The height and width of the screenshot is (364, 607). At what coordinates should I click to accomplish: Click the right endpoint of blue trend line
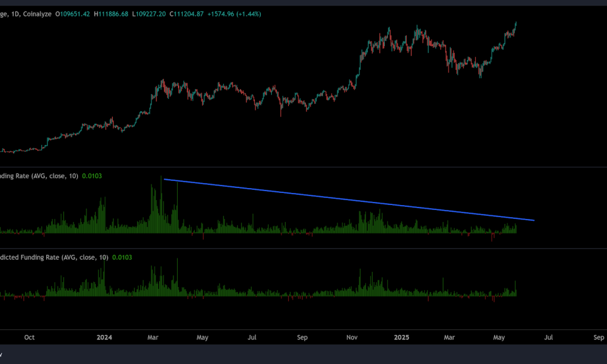tap(534, 220)
